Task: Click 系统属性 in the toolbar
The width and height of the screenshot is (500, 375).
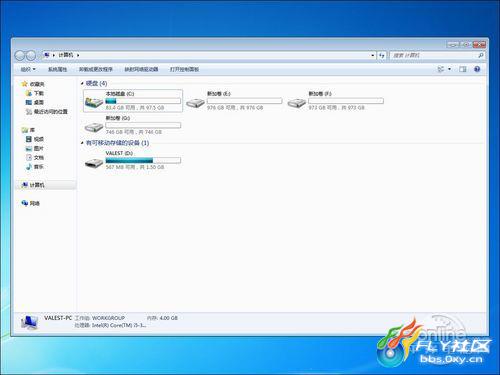Action: (x=57, y=69)
